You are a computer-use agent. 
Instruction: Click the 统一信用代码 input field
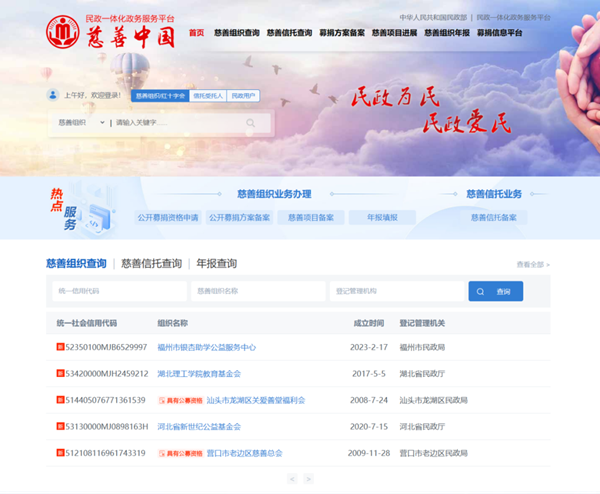(118, 291)
